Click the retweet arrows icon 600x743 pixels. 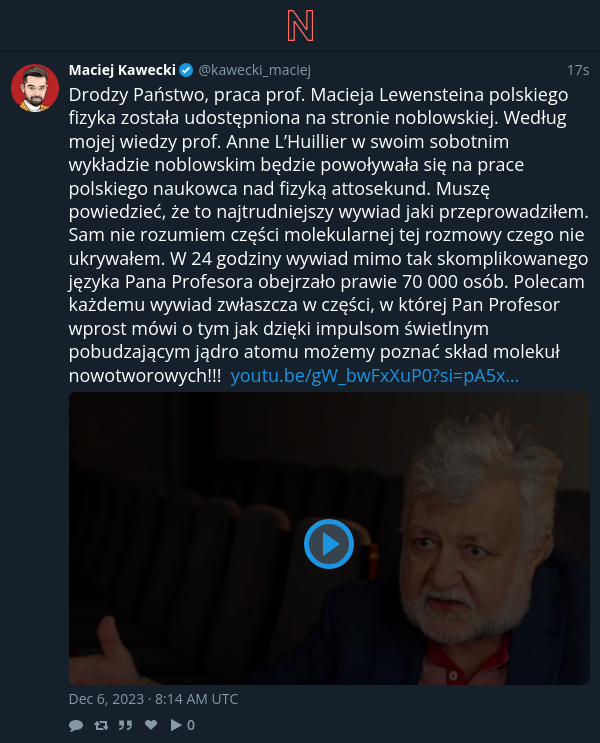[101, 725]
